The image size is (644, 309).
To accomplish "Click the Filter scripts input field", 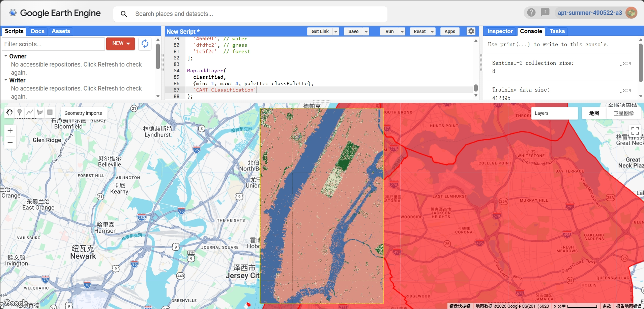I will coord(53,44).
